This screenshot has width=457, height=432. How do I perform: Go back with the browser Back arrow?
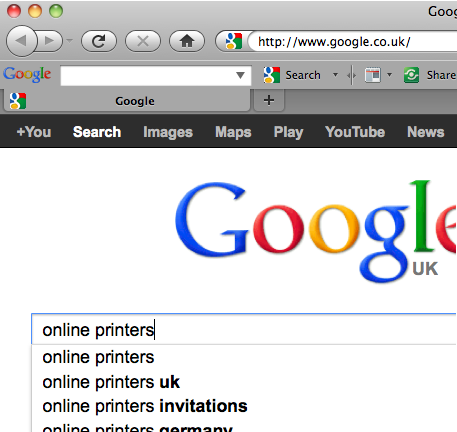(x=21, y=41)
